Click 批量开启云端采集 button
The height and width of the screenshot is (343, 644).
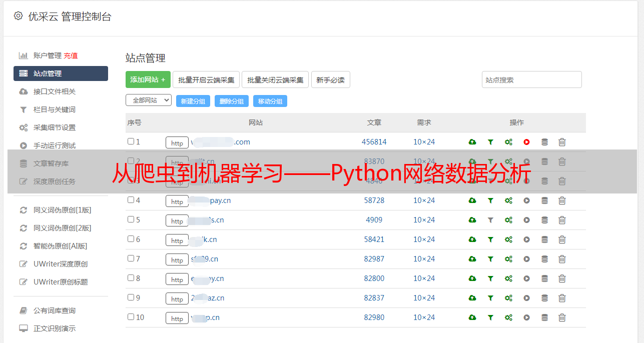point(206,79)
